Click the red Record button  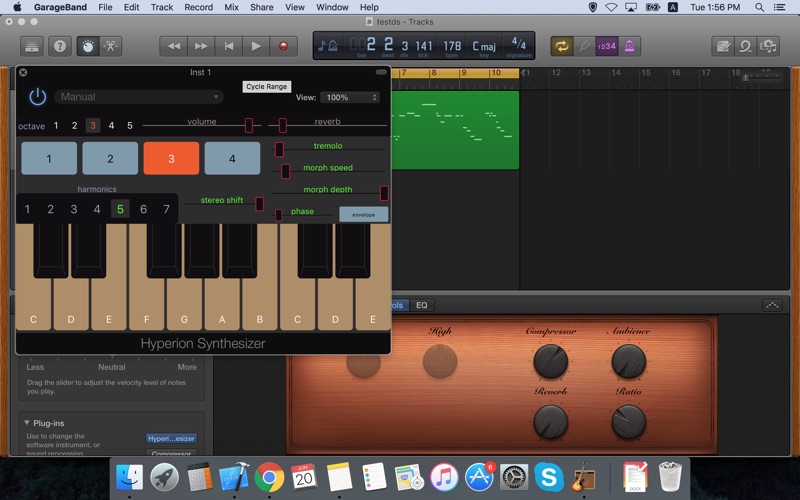(284, 46)
